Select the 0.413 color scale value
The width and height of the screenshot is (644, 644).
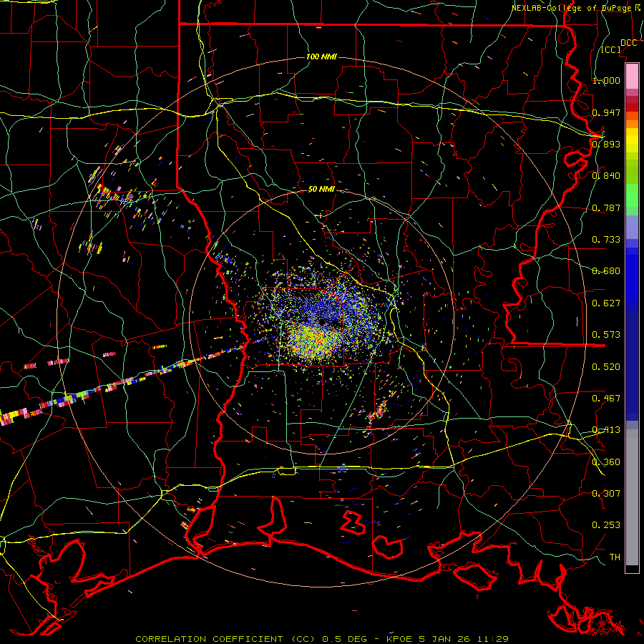coord(606,430)
